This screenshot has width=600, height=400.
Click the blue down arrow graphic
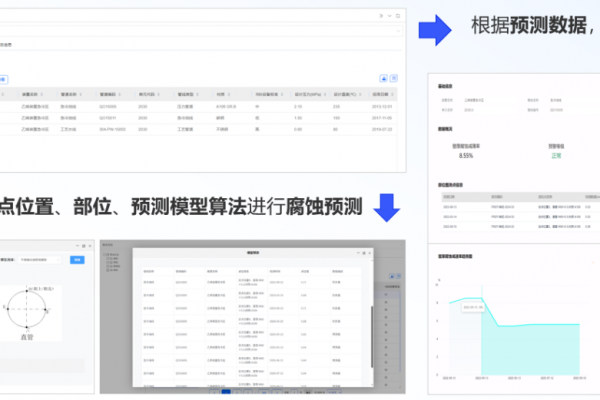386,207
